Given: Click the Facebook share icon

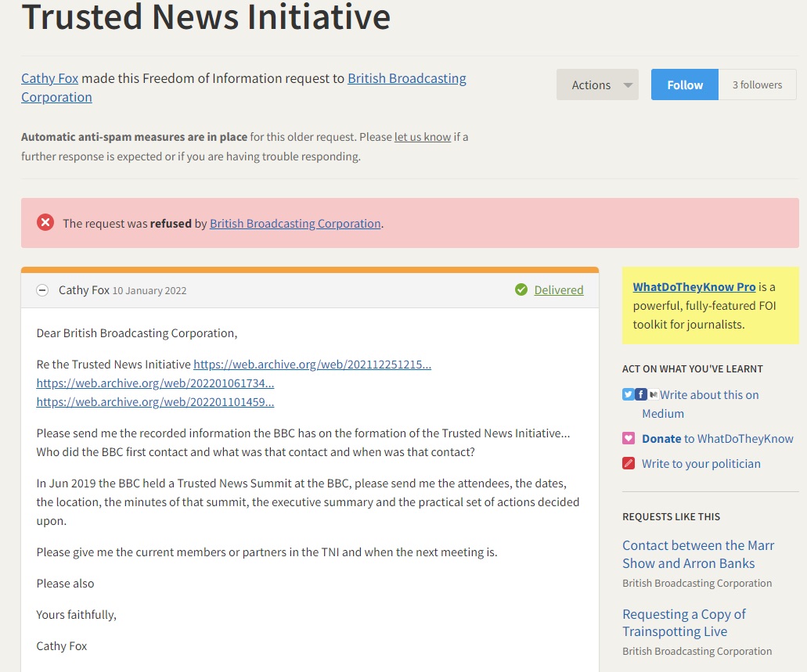Looking at the screenshot, I should [641, 394].
